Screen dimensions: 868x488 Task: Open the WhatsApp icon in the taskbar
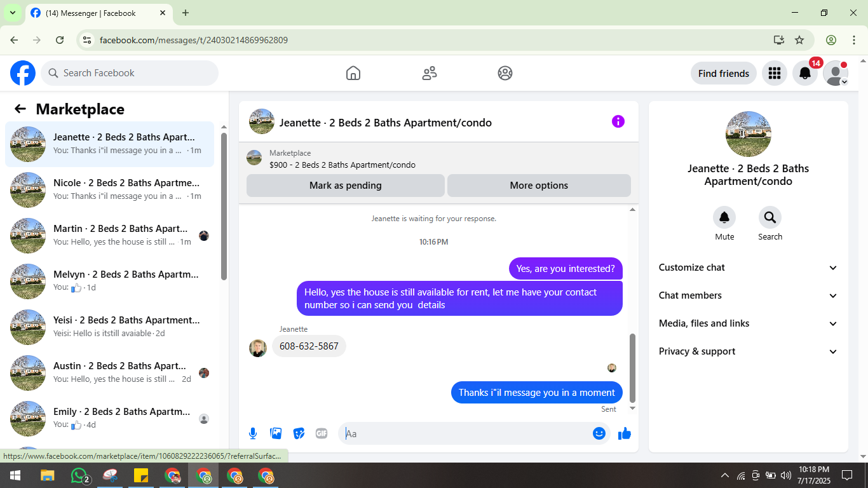pyautogui.click(x=79, y=475)
